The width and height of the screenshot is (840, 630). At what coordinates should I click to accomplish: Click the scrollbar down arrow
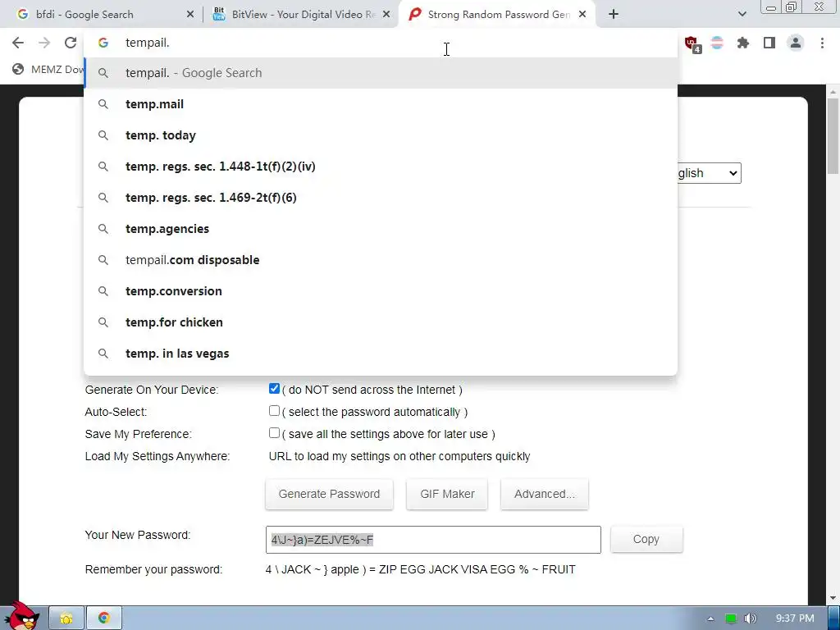click(833, 598)
